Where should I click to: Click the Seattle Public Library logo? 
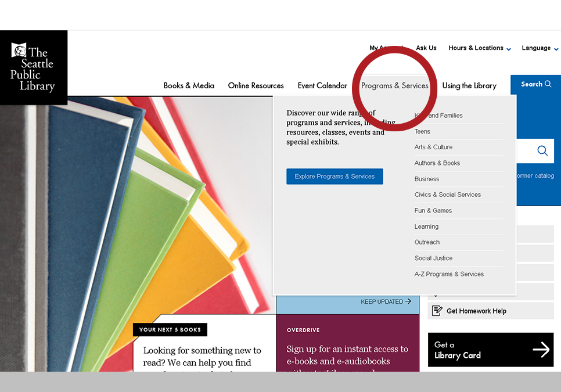34,67
